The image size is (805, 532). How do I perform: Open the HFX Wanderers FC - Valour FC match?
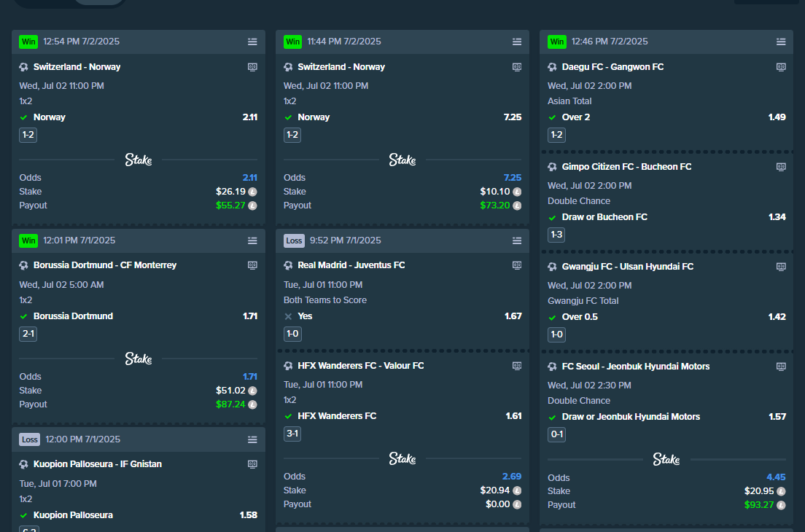click(361, 366)
